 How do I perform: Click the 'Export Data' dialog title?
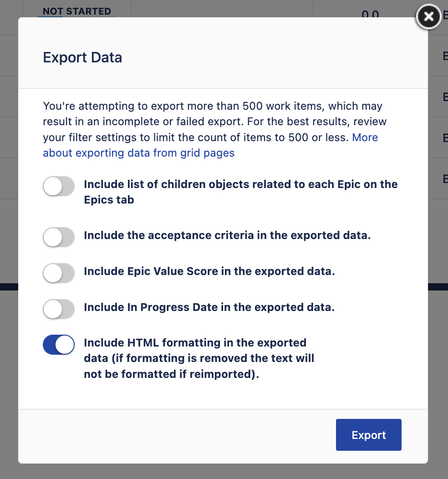pos(82,58)
